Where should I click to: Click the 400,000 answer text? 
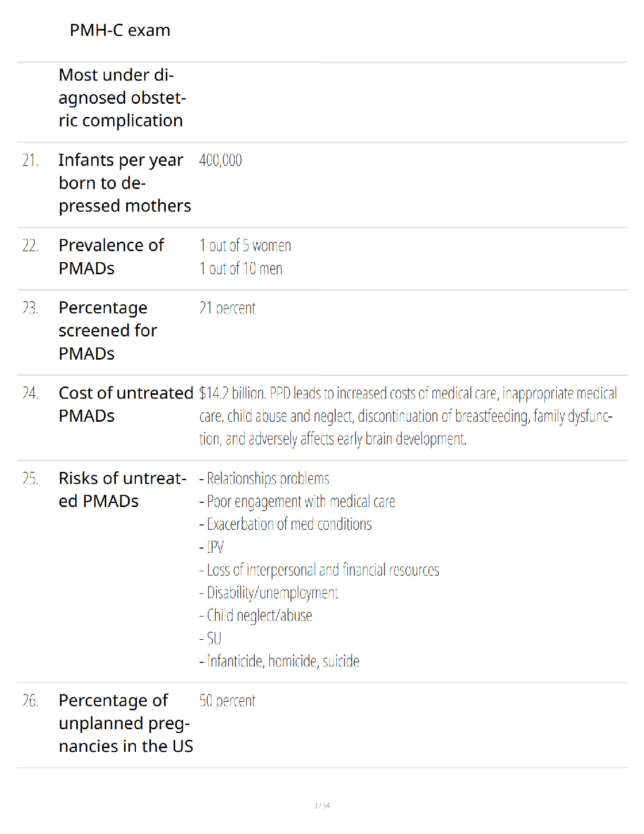pyautogui.click(x=220, y=160)
